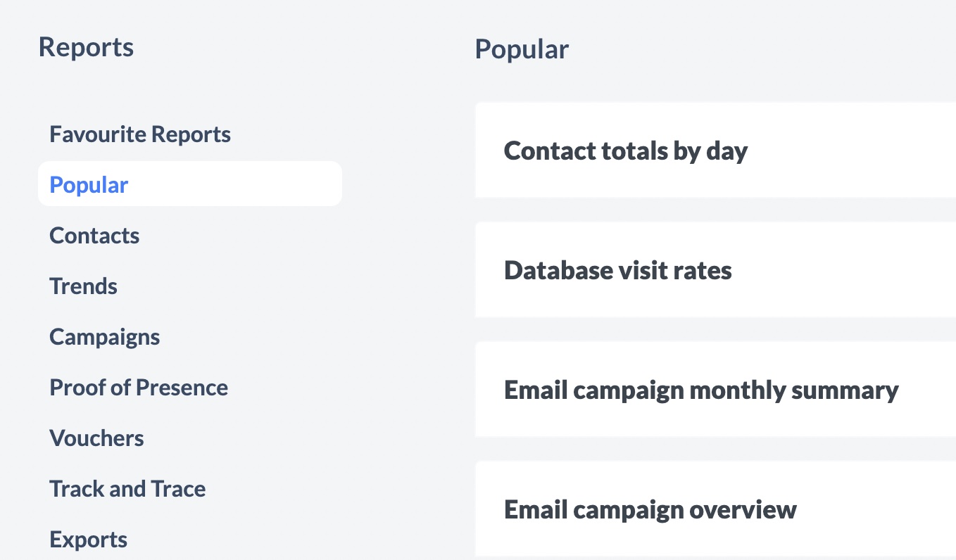Screen dimensions: 956x560
Task: Open the Email campaign overview report
Action: pos(650,509)
